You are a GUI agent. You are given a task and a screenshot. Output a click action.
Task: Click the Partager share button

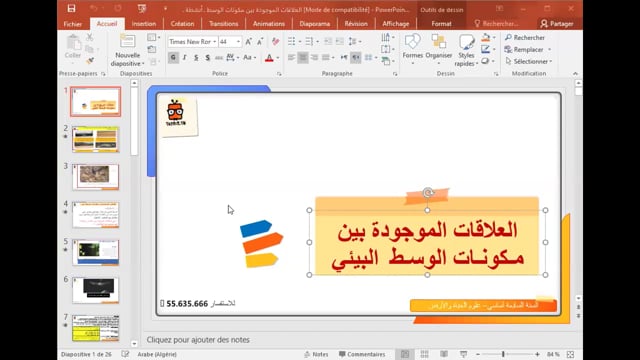click(x=557, y=24)
